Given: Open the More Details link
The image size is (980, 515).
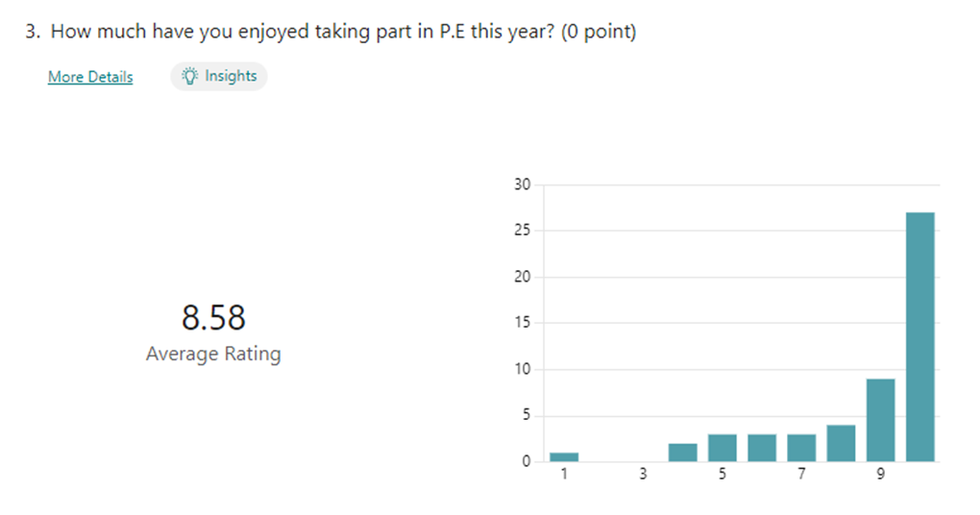Looking at the screenshot, I should [90, 77].
